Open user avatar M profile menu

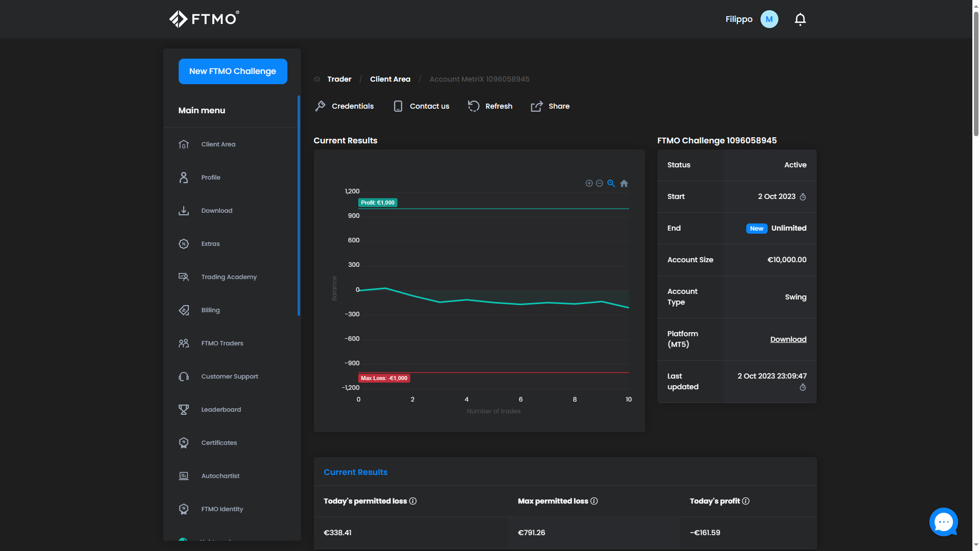[x=769, y=19]
